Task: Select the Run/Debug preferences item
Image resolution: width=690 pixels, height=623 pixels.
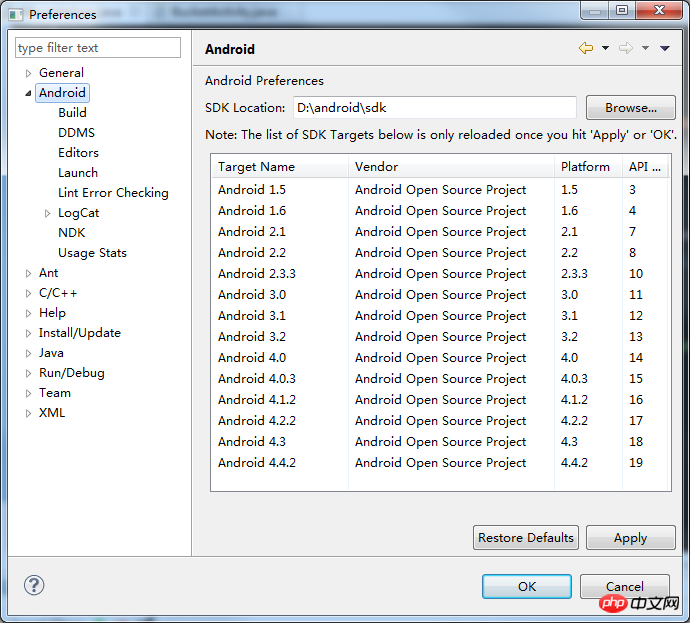Action: coord(72,373)
